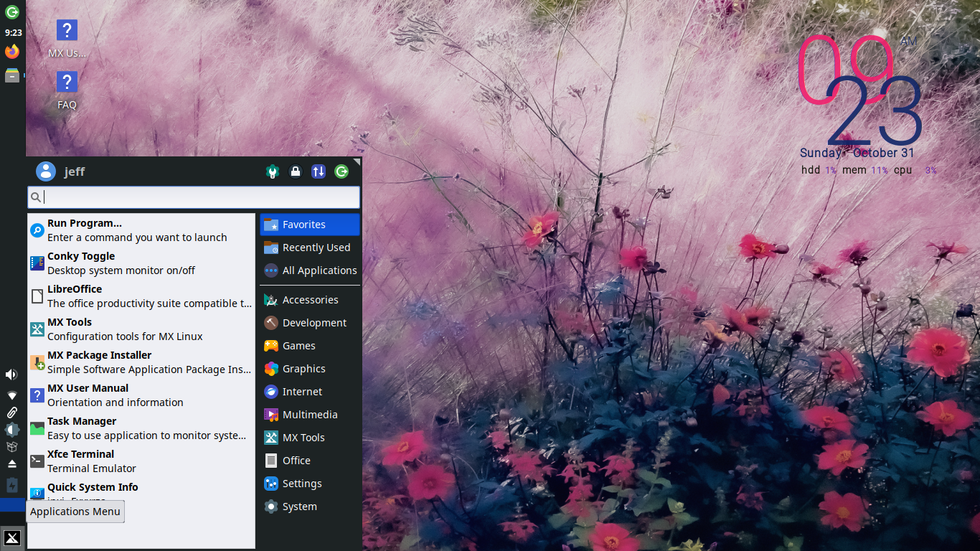Open the file manager drawer icon in panel
Screen dimensions: 980x551
point(12,75)
